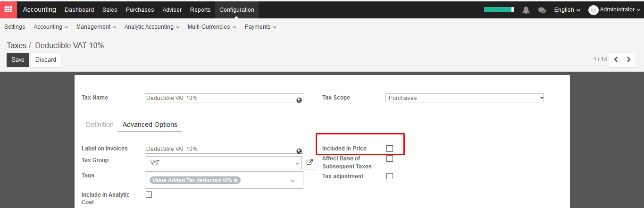Click the 'Deductible VAT 10%' breadcrumb title

click(69, 45)
